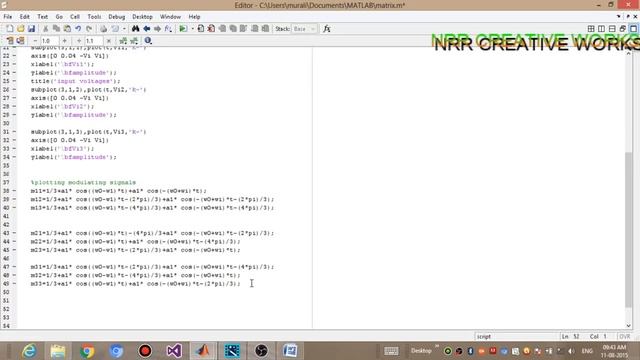
Task: Open the Go menu
Action: [59, 17]
